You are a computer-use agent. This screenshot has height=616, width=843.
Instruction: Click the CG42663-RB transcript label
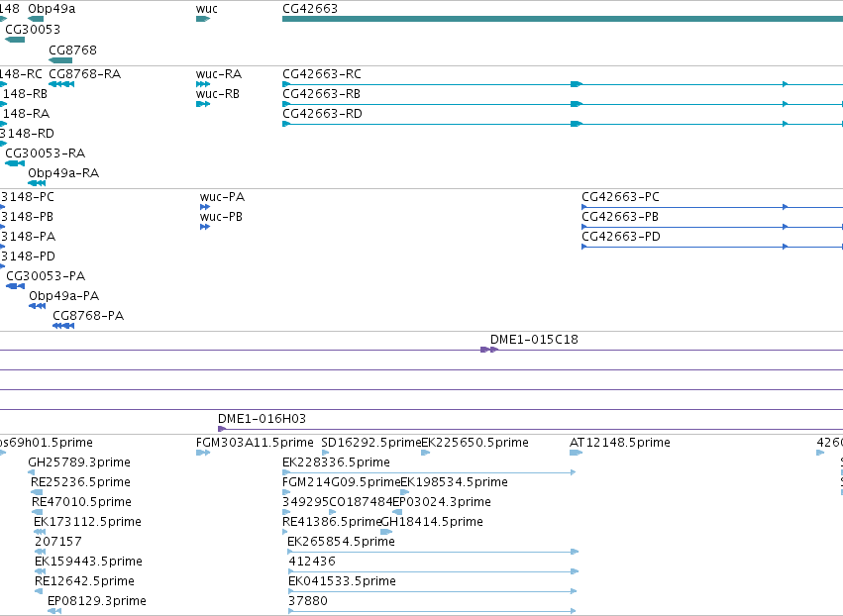pyautogui.click(x=322, y=94)
